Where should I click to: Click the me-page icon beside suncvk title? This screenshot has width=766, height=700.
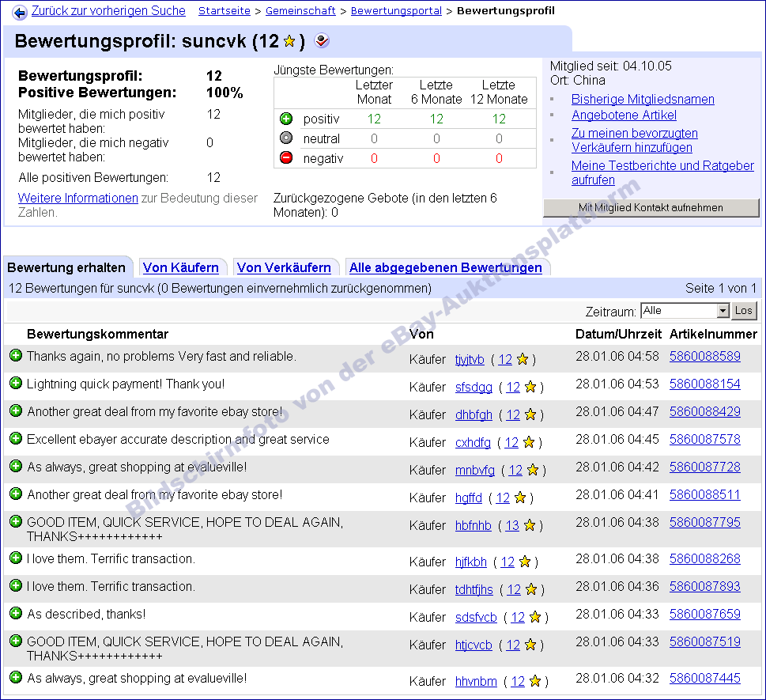[x=322, y=40]
